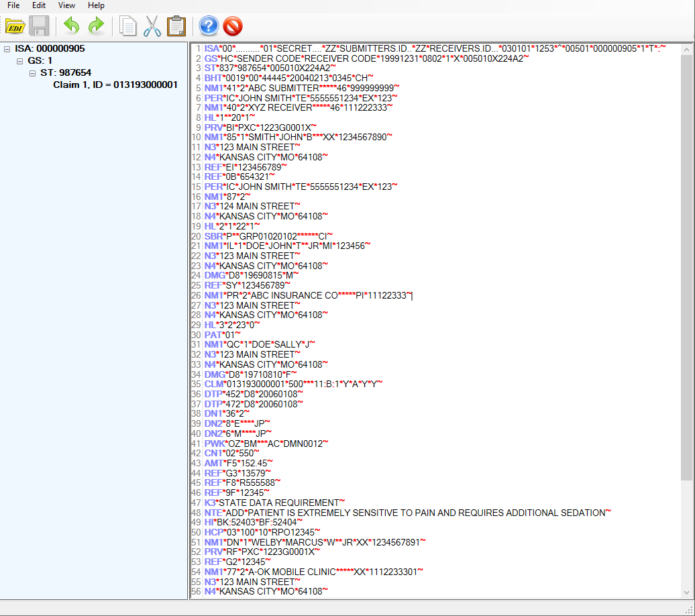Image resolution: width=695 pixels, height=616 pixels.
Task: Click the editor scrollbar down arrow
Action: (x=686, y=593)
